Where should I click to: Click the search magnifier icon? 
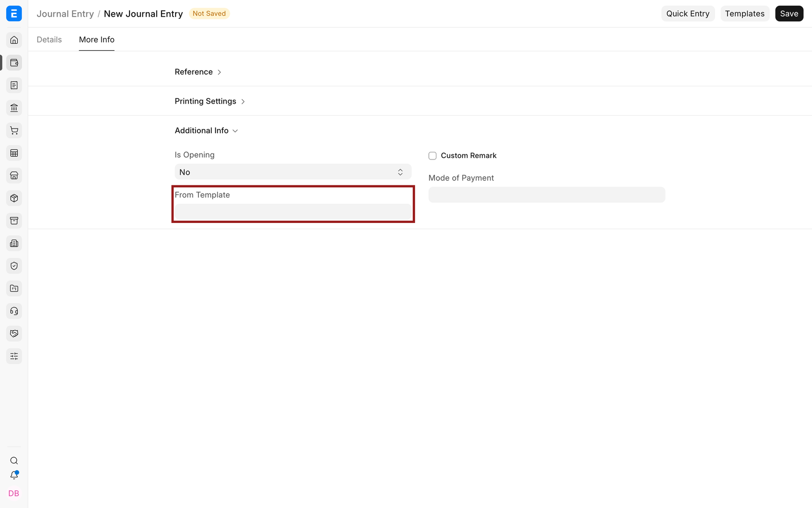(14, 461)
